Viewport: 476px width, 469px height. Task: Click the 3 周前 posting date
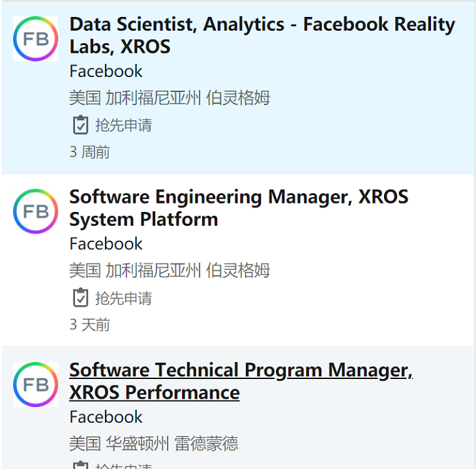tap(90, 153)
